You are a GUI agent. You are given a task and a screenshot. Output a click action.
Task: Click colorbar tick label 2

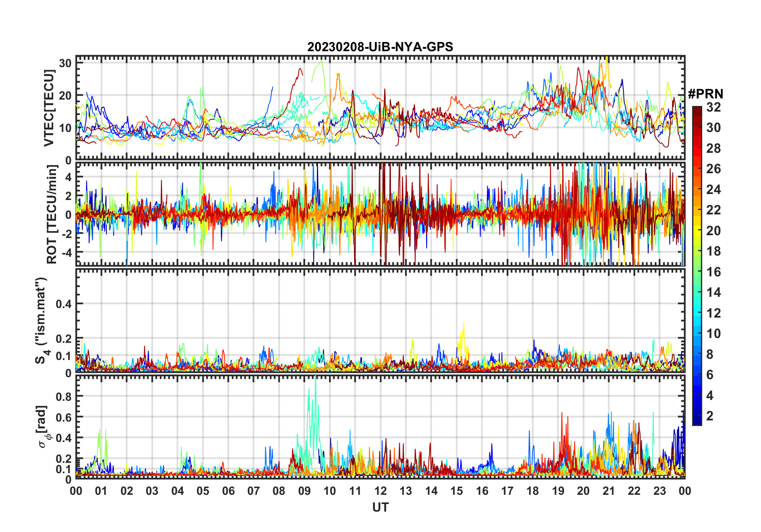click(710, 416)
